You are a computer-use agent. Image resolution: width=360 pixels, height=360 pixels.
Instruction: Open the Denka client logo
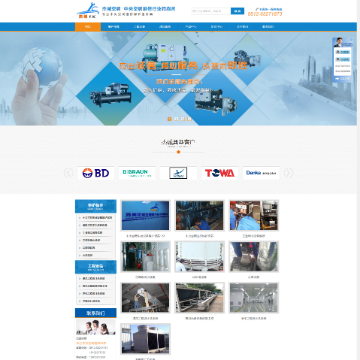coord(261,173)
